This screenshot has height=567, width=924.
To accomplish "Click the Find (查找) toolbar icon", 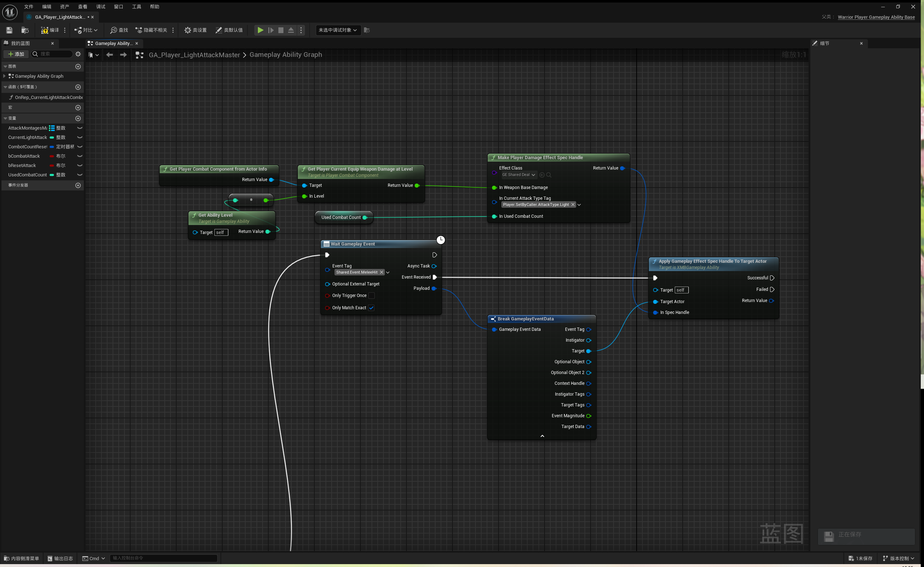I will click(x=119, y=30).
